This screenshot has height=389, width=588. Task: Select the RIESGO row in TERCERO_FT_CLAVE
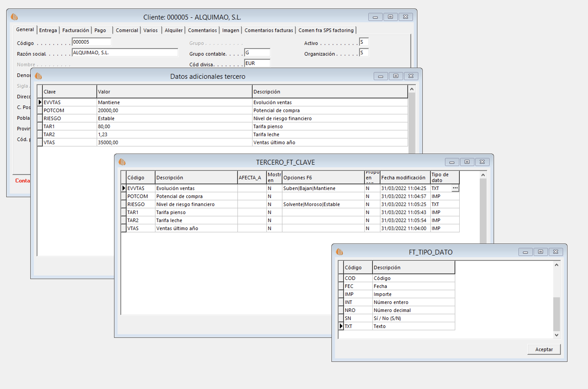point(123,204)
